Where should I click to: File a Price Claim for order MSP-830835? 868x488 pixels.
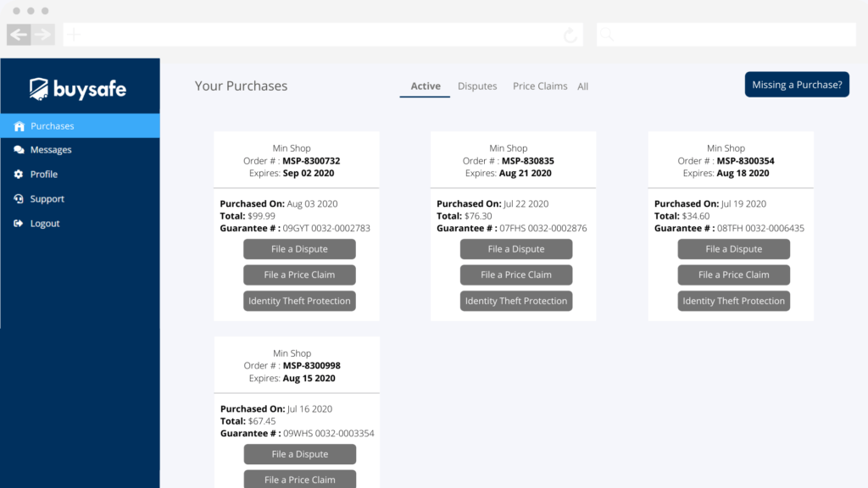[x=516, y=275]
